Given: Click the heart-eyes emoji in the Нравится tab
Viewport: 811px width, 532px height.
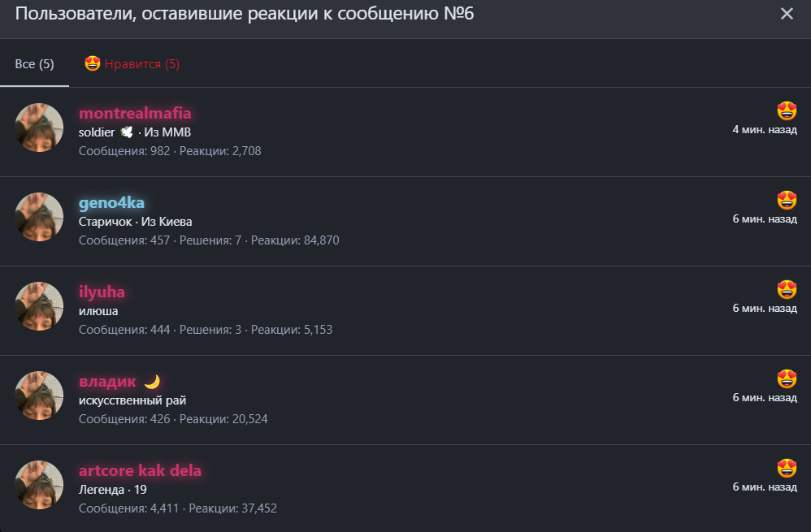Looking at the screenshot, I should 93,63.
